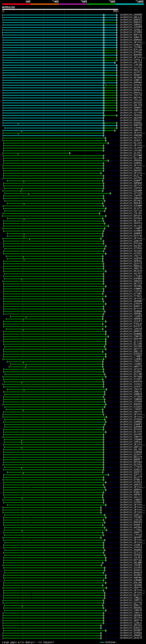
Task: Select the UniRef100_A5D6D4 label
Action: point(131,161)
